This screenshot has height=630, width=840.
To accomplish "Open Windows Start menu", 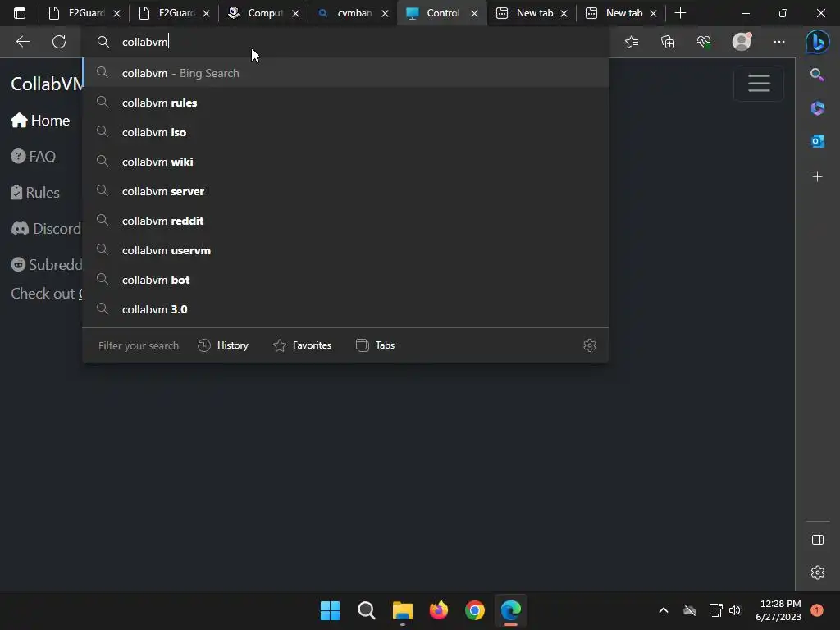I will [330, 610].
